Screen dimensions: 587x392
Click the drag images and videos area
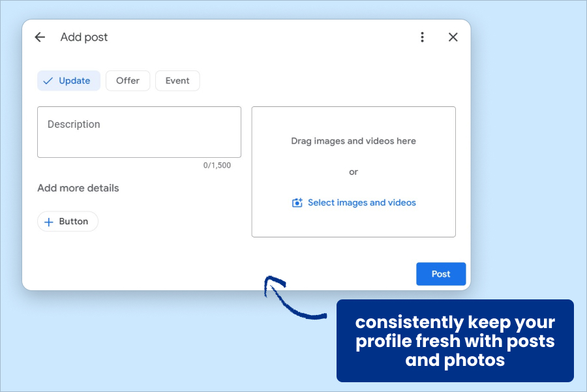[x=354, y=141]
